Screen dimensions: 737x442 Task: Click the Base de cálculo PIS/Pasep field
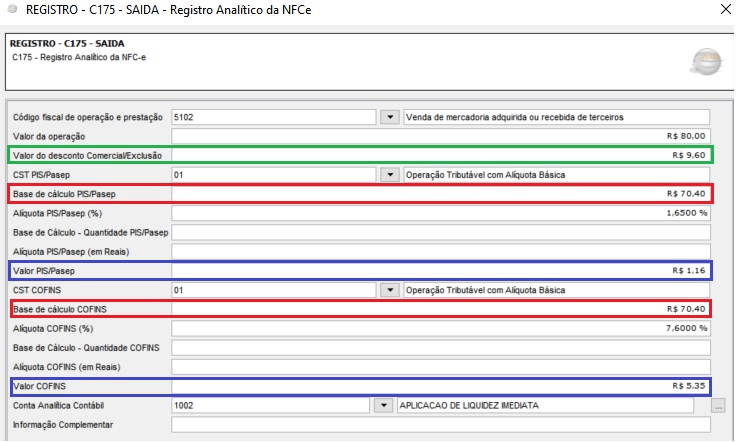(x=441, y=194)
